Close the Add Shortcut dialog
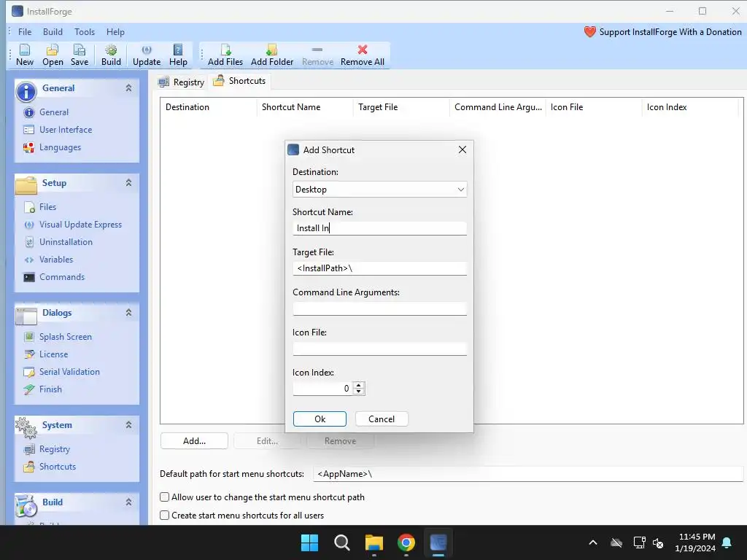 [x=462, y=149]
